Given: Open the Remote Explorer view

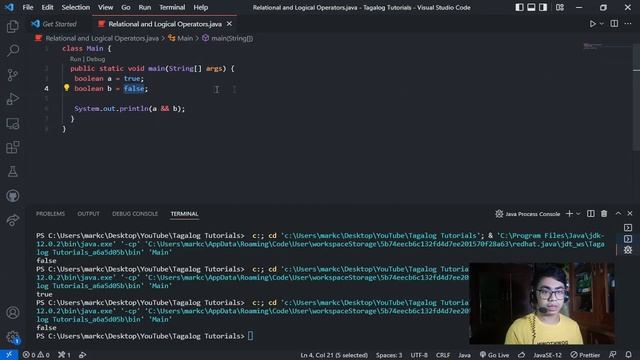Looking at the screenshot, I should (x=13, y=123).
